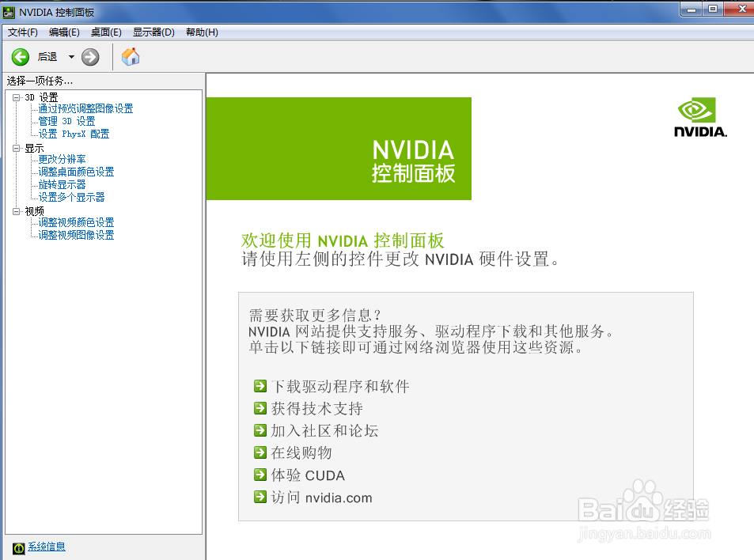Select 管理 3D 设置 in the tree
Image resolution: width=754 pixels, height=560 pixels.
coord(66,121)
